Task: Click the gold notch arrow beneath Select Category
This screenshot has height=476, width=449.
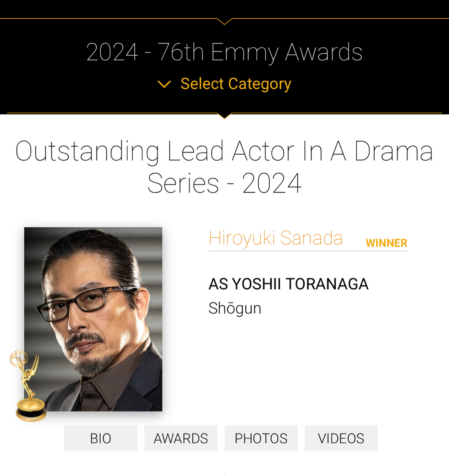Action: [x=224, y=116]
